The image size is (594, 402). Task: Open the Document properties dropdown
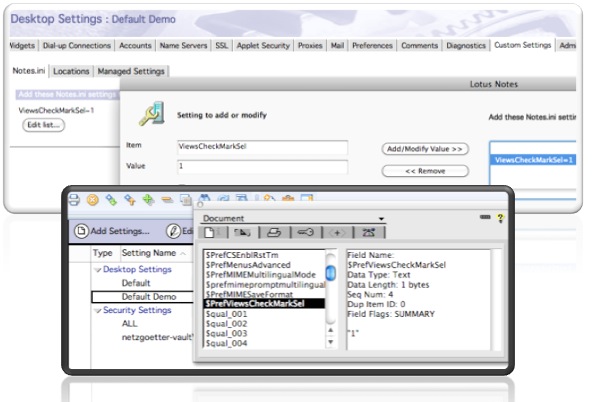pyautogui.click(x=294, y=219)
